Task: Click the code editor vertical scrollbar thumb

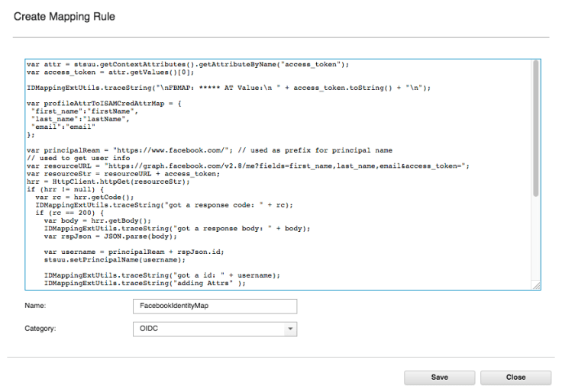Action: point(536,130)
